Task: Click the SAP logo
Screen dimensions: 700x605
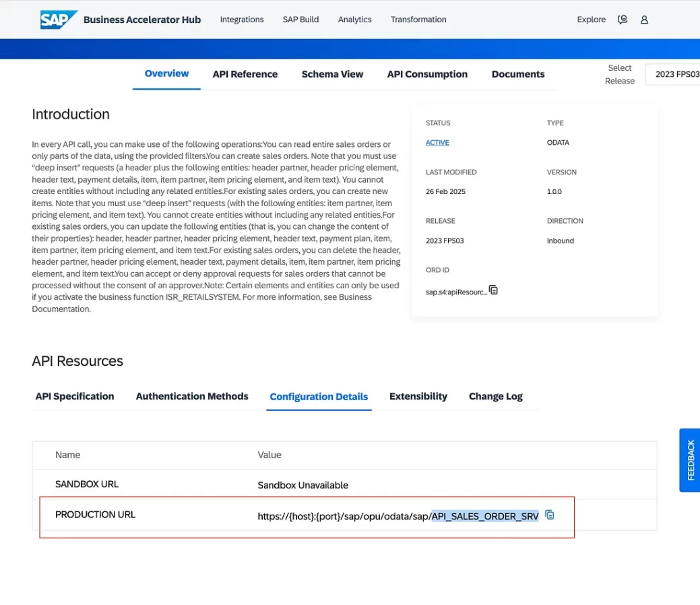Action: pos(59,20)
